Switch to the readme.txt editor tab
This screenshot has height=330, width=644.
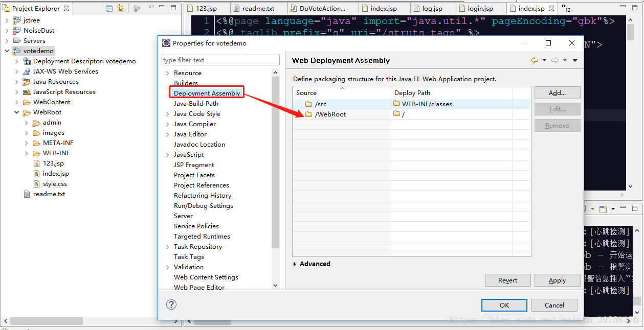pos(253,9)
